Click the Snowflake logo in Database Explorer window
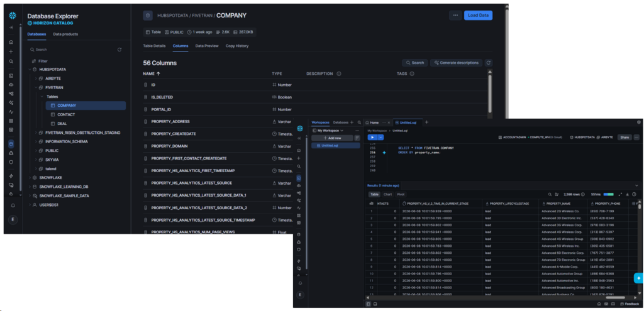 point(13,16)
